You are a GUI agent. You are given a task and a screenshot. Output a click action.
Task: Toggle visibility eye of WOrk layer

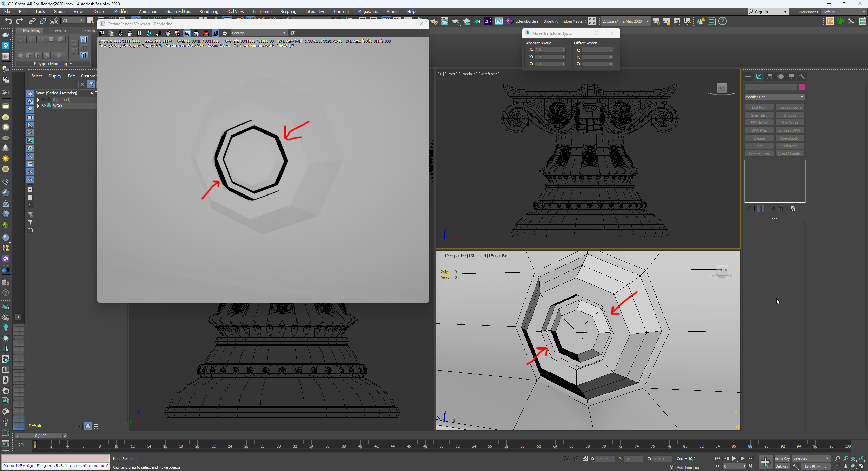coord(44,106)
